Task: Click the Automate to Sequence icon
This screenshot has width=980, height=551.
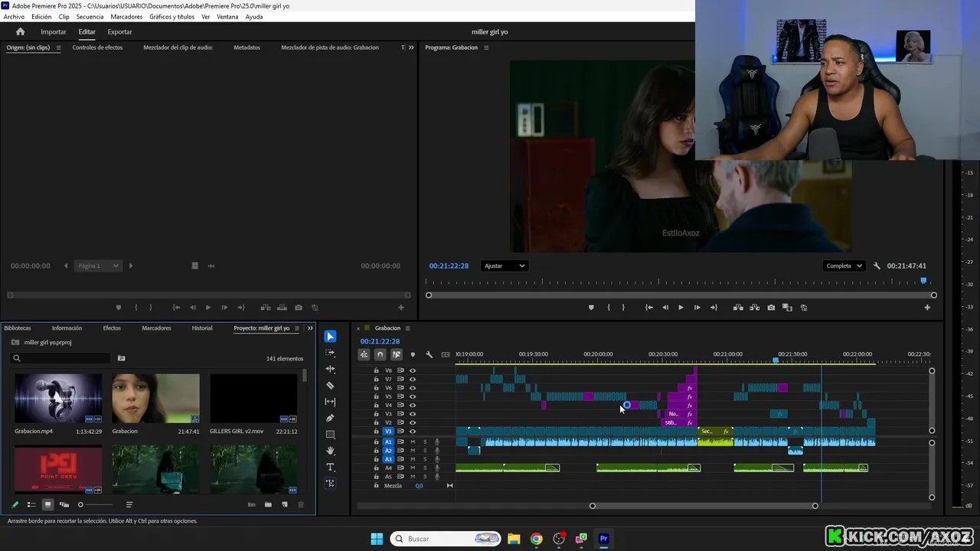Action: (x=251, y=504)
